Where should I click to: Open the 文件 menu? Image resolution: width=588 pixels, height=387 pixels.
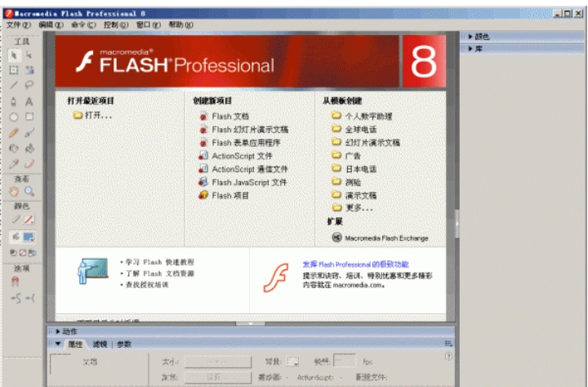[x=18, y=24]
